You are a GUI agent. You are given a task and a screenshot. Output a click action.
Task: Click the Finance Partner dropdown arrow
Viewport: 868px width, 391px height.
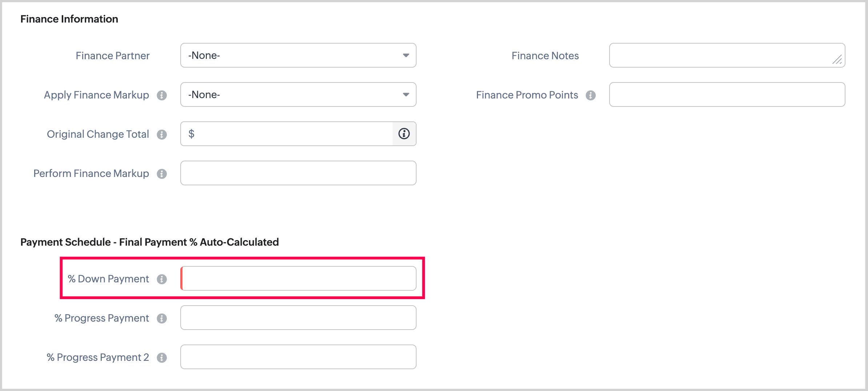click(406, 55)
